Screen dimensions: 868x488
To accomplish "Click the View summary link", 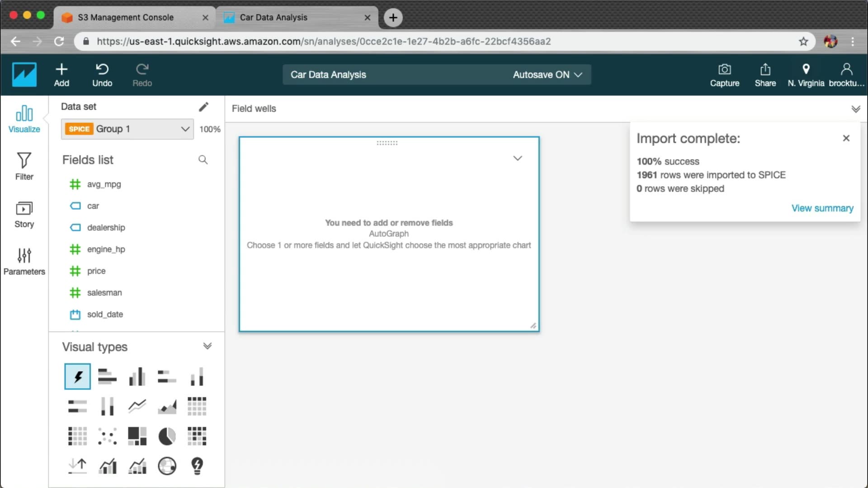I will pyautogui.click(x=822, y=208).
